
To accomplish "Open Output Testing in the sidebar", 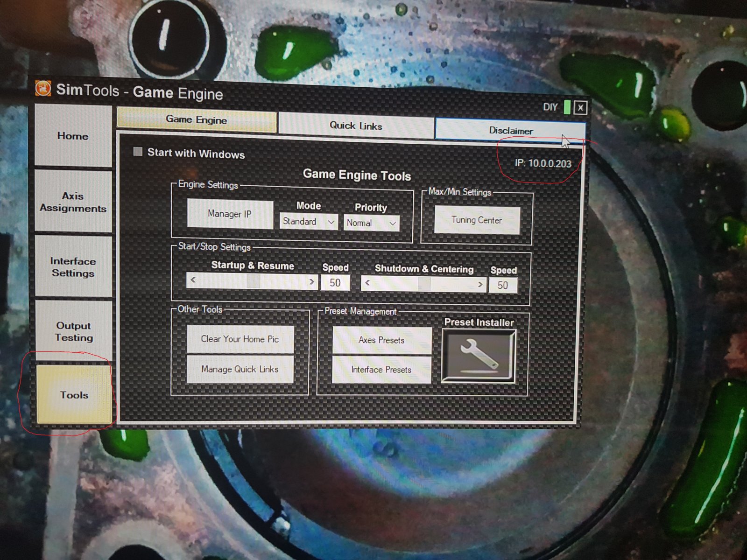I will (74, 331).
